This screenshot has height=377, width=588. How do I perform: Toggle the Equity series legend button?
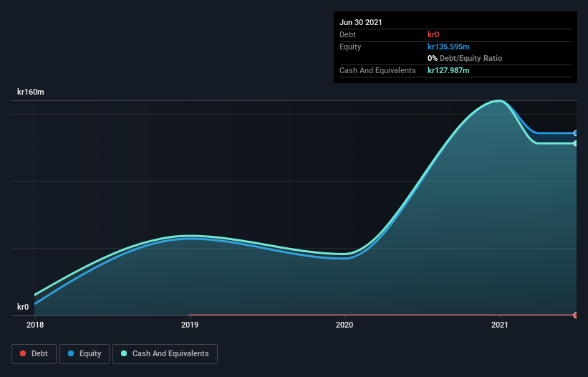coord(85,354)
